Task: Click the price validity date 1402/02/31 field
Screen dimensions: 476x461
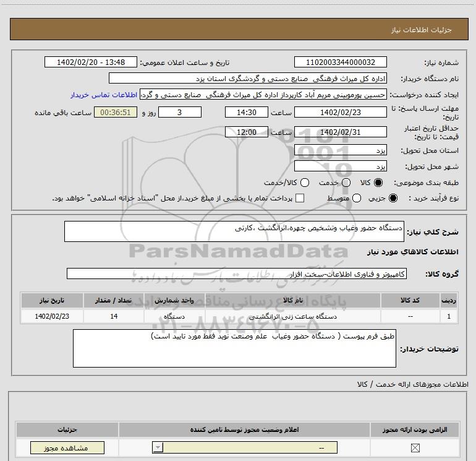Action: click(340, 132)
